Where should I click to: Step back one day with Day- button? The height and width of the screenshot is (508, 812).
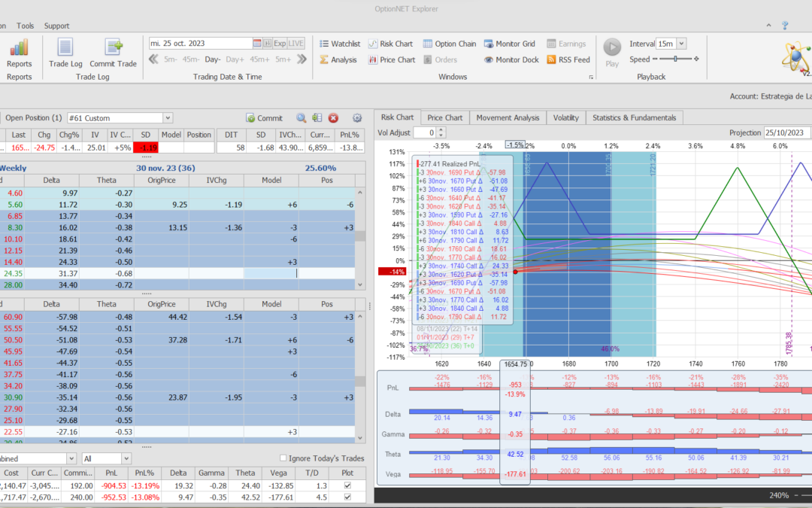(213, 59)
